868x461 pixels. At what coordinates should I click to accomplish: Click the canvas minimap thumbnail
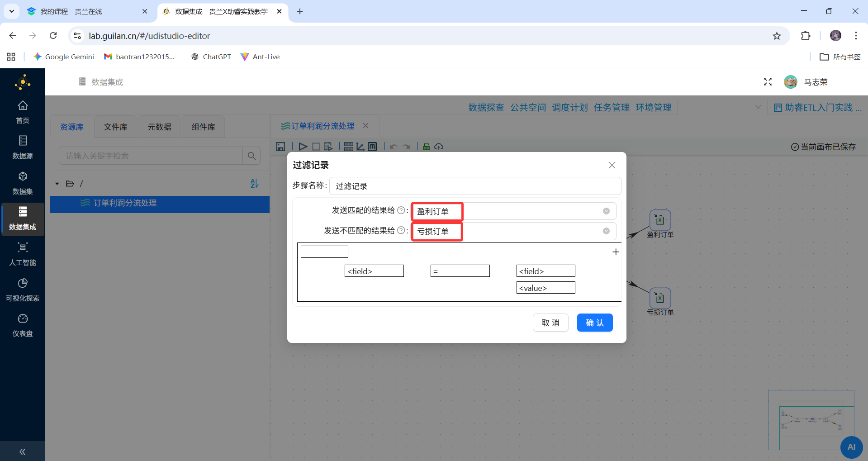click(x=811, y=420)
